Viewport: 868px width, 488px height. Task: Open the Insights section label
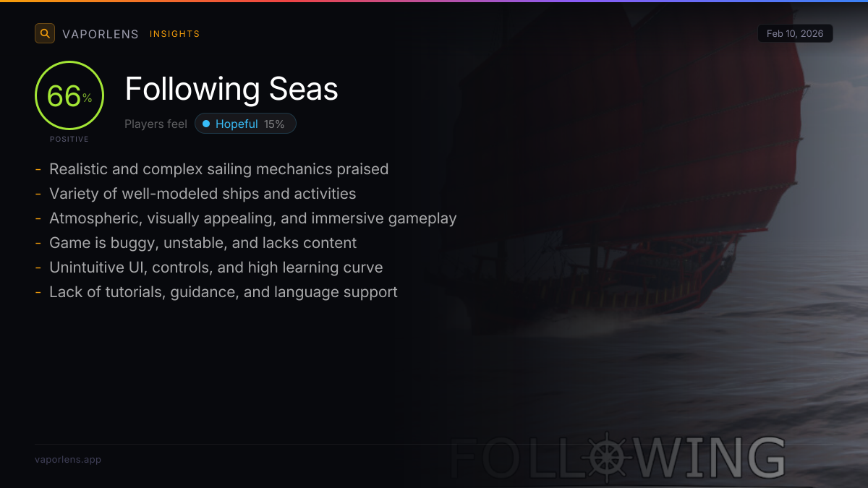[174, 34]
